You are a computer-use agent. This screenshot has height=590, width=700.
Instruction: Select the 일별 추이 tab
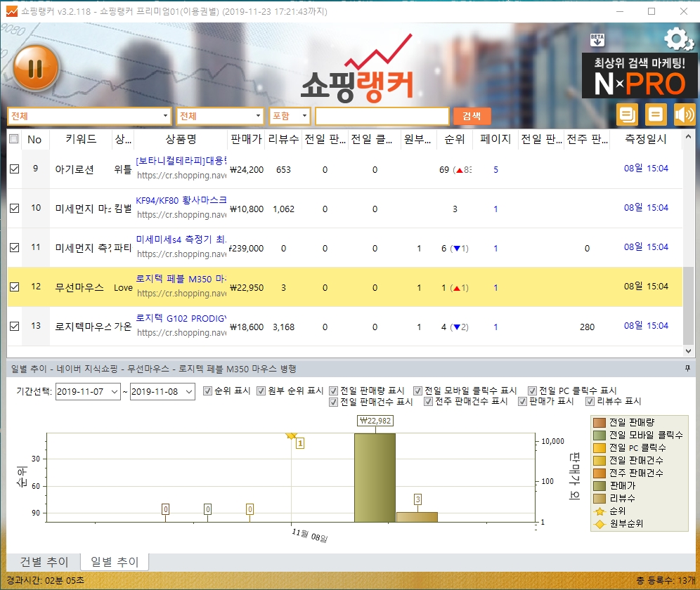click(x=114, y=562)
